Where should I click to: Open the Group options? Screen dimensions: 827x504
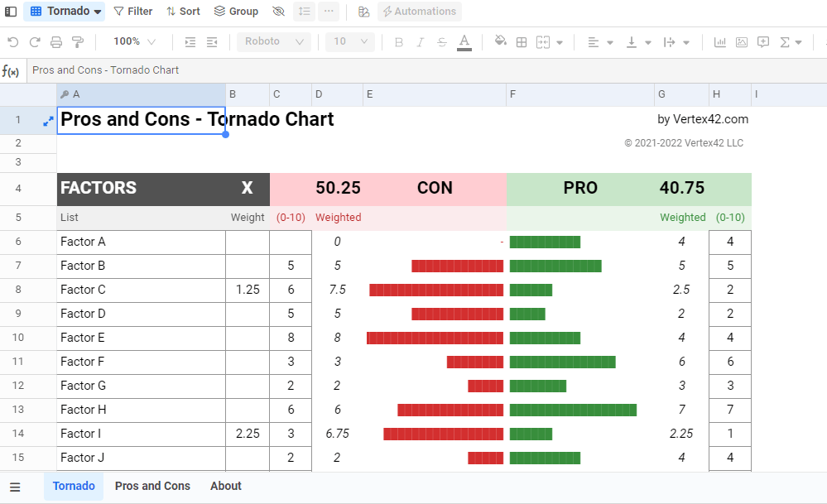tap(236, 11)
